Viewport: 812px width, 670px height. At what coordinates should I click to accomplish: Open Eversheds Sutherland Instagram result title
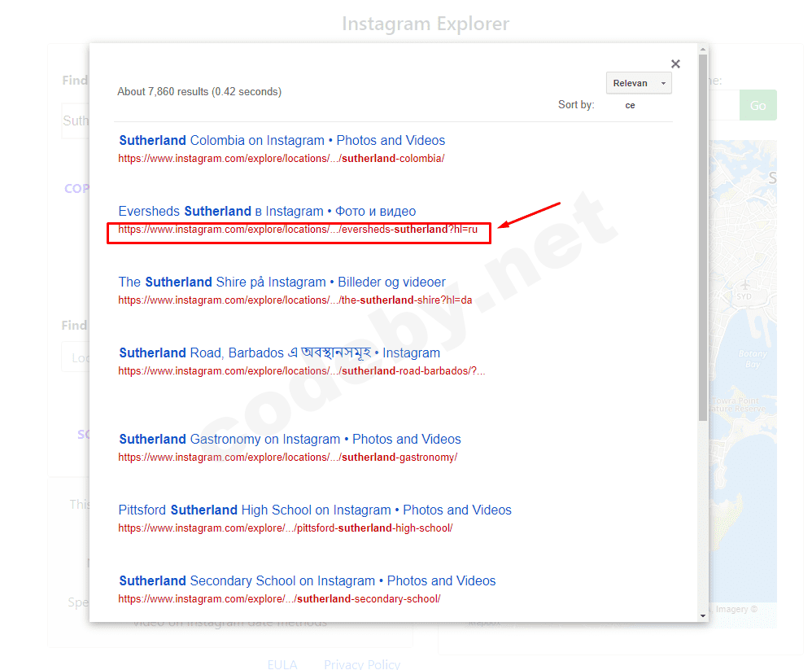[x=267, y=212]
